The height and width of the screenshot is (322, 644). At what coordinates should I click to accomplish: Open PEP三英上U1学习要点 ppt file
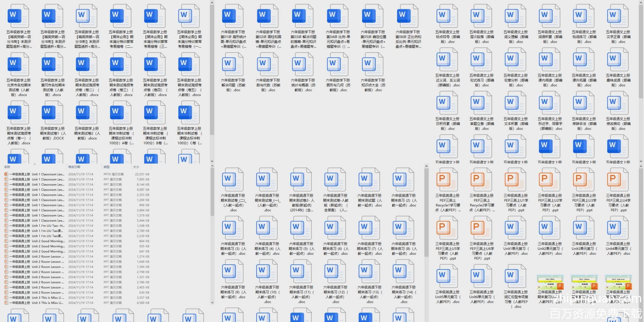click(516, 190)
